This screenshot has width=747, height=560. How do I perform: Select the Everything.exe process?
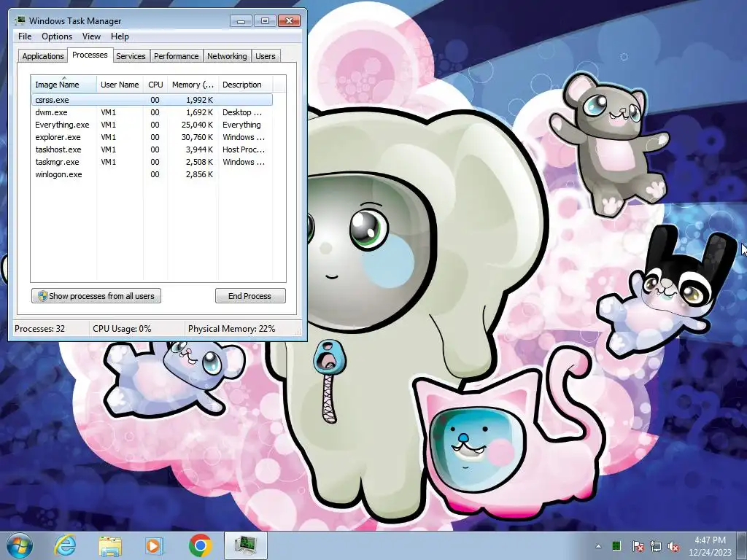pyautogui.click(x=152, y=125)
